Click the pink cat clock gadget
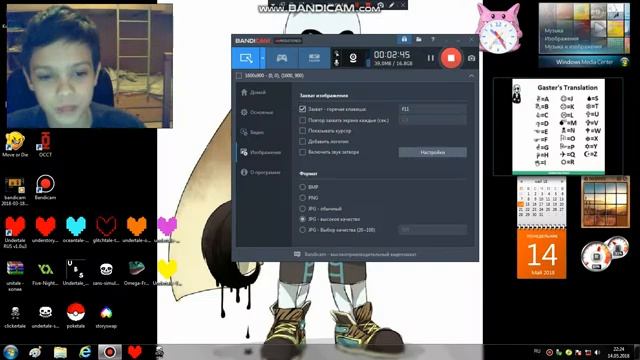 pos(498,28)
